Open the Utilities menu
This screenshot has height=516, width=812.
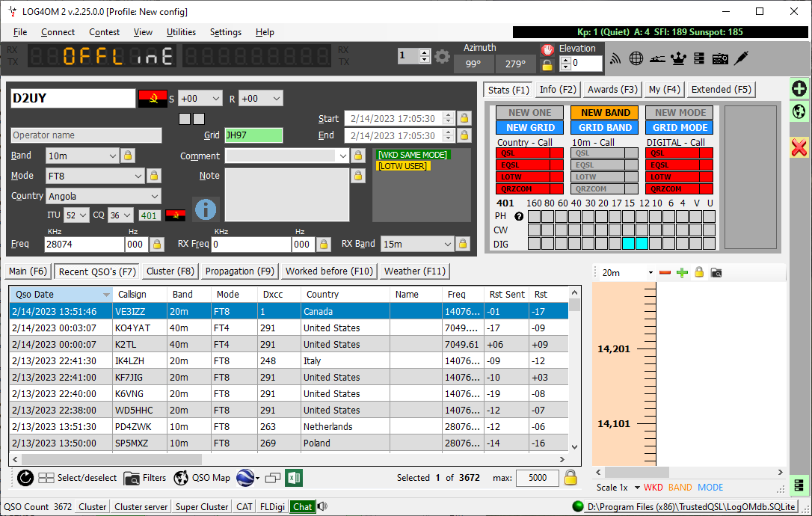coord(181,32)
